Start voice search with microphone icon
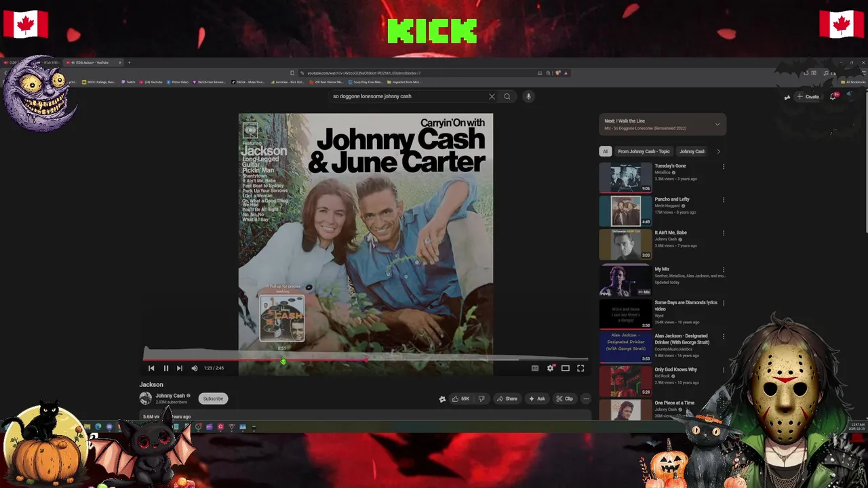868x488 pixels. click(528, 96)
